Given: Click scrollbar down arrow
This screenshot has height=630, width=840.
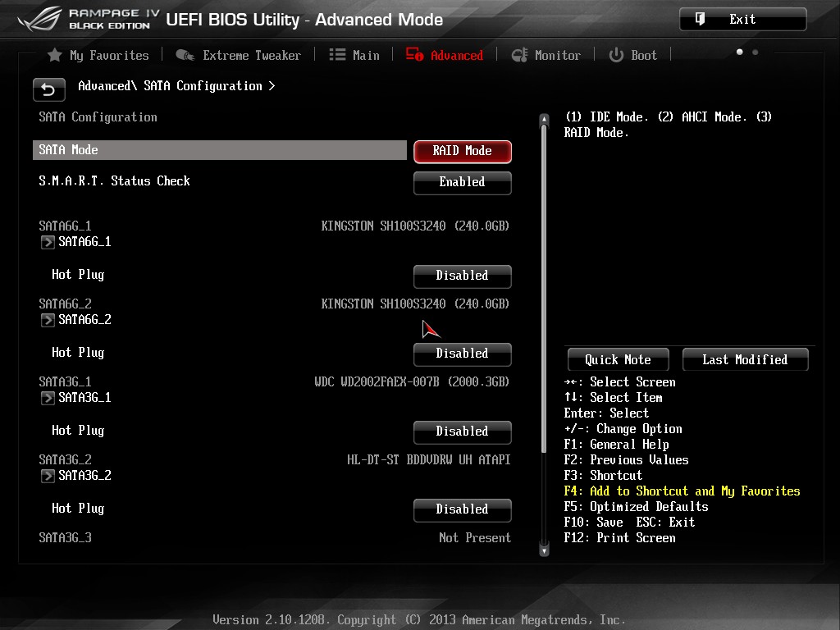Looking at the screenshot, I should [545, 550].
